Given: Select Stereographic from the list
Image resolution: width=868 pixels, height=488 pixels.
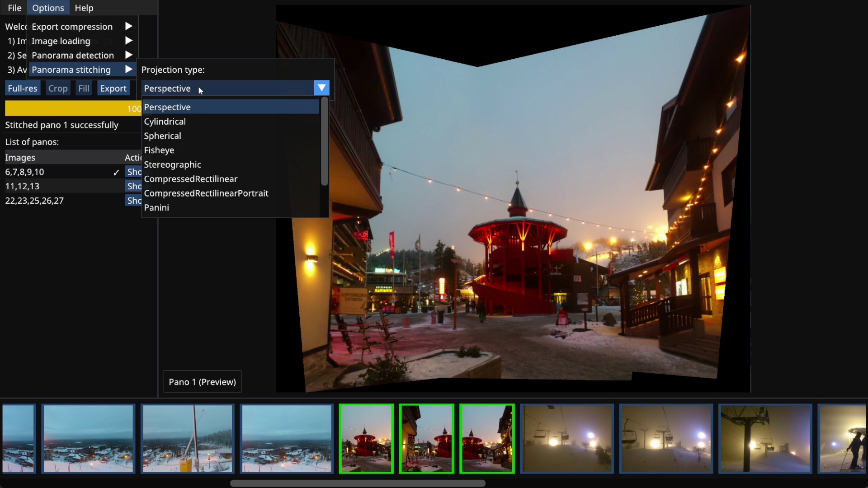Looking at the screenshot, I should coord(172,165).
